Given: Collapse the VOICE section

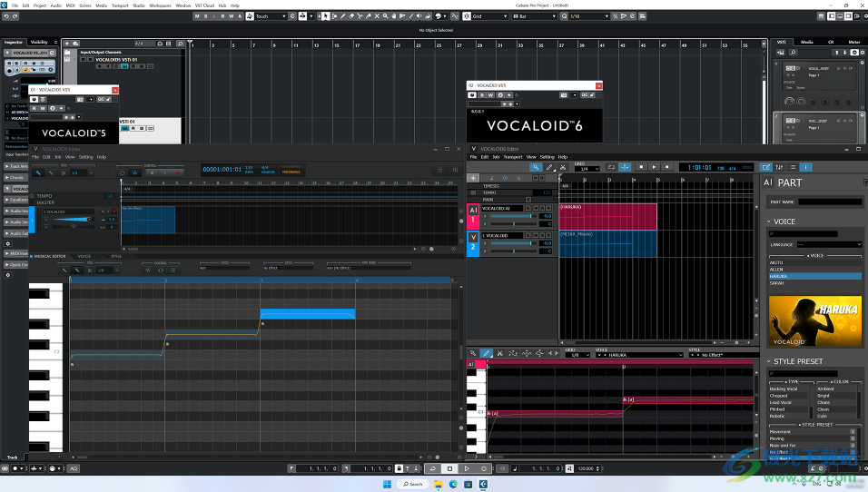Looking at the screenshot, I should click(x=769, y=221).
